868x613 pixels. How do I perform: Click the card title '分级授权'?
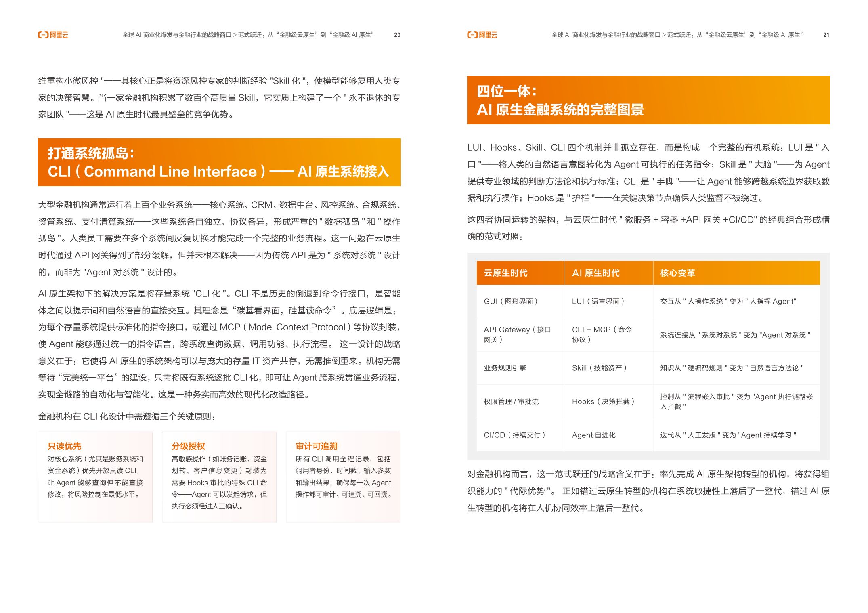click(189, 446)
